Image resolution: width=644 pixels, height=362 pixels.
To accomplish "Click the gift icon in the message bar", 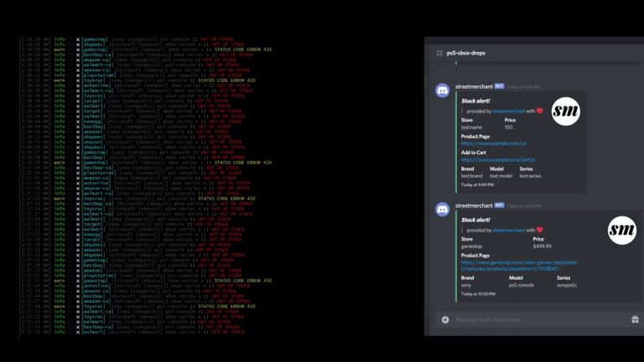I will point(635,319).
